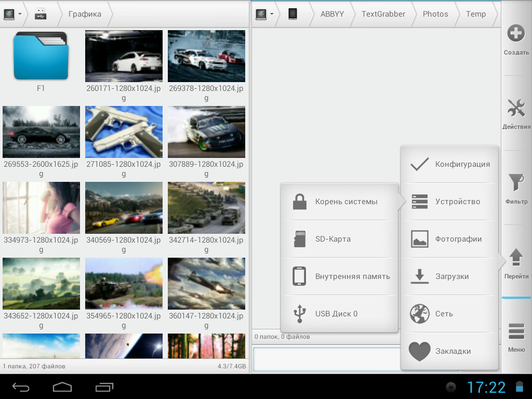
Task: Open the left panel storage dropdown
Action: (x=12, y=14)
